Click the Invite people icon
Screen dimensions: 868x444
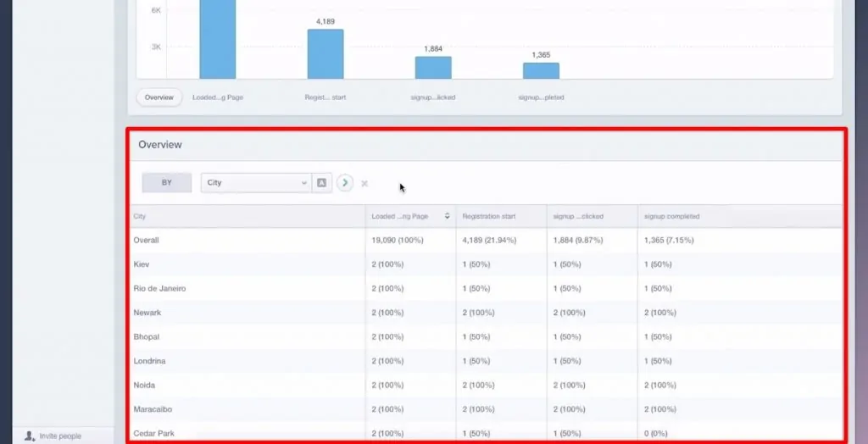tap(30, 436)
